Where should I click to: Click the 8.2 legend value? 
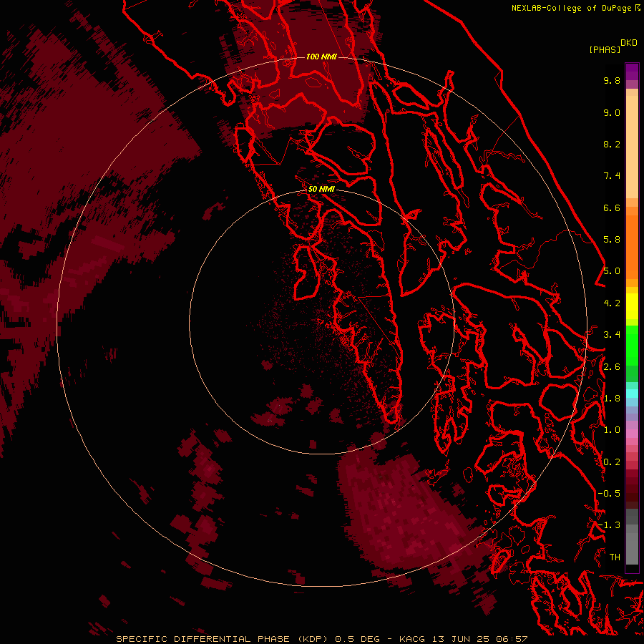pos(612,144)
